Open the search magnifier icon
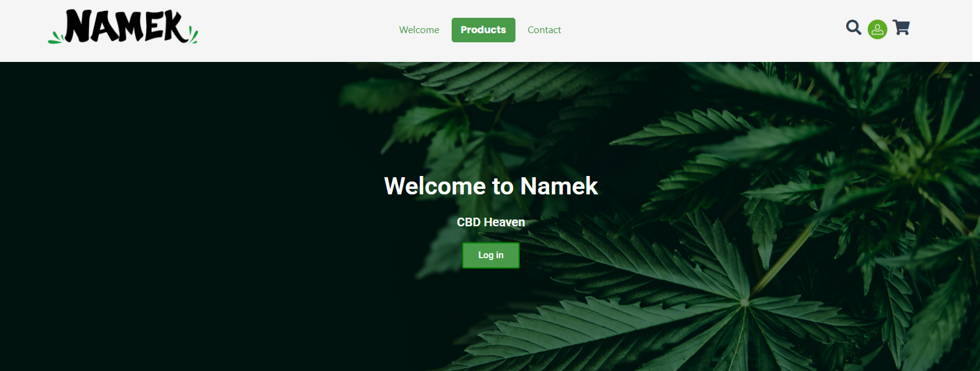Image resolution: width=980 pixels, height=371 pixels. tap(854, 28)
